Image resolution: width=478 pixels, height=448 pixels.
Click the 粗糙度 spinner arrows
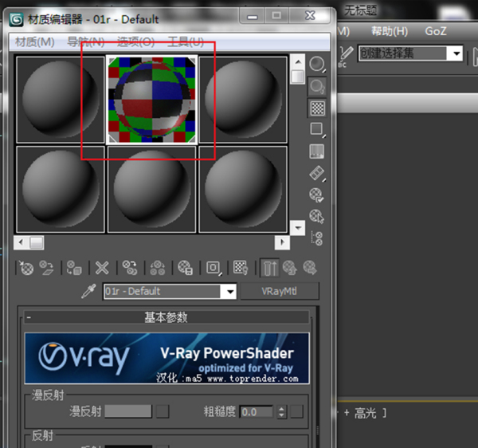282,412
